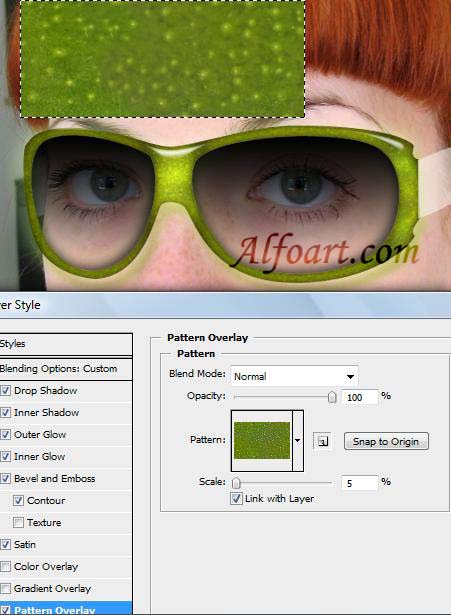Uncheck the Contour checkbox
This screenshot has height=615, width=451.
coord(18,500)
